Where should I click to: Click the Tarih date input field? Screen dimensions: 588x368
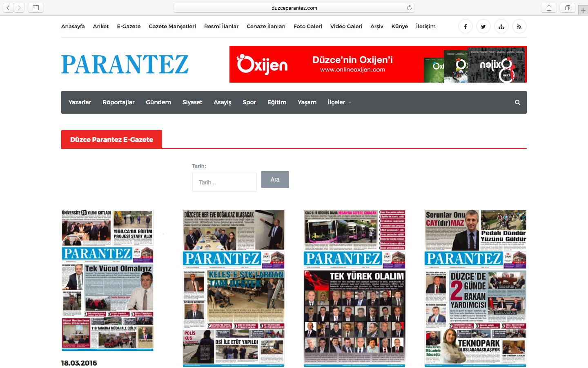pos(224,182)
